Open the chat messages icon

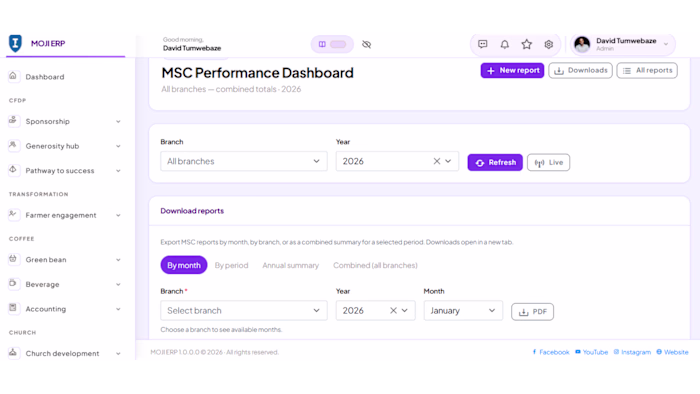[483, 44]
